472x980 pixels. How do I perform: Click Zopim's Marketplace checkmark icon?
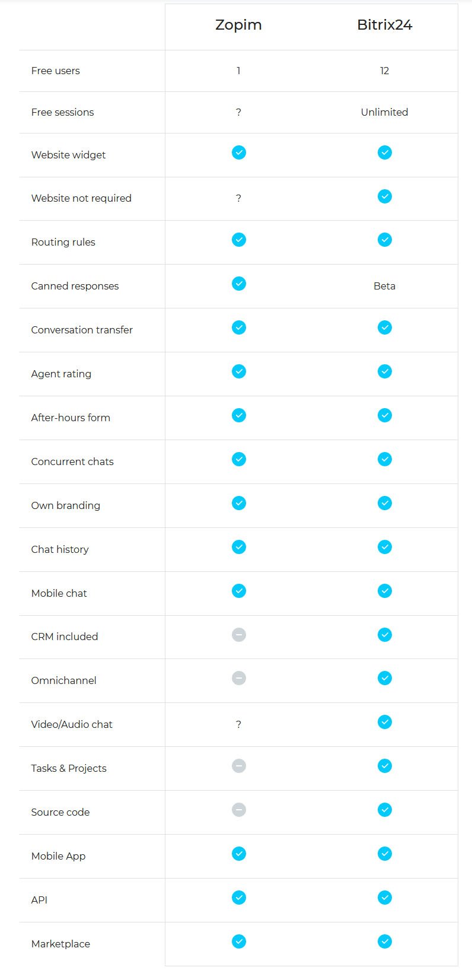coord(238,941)
